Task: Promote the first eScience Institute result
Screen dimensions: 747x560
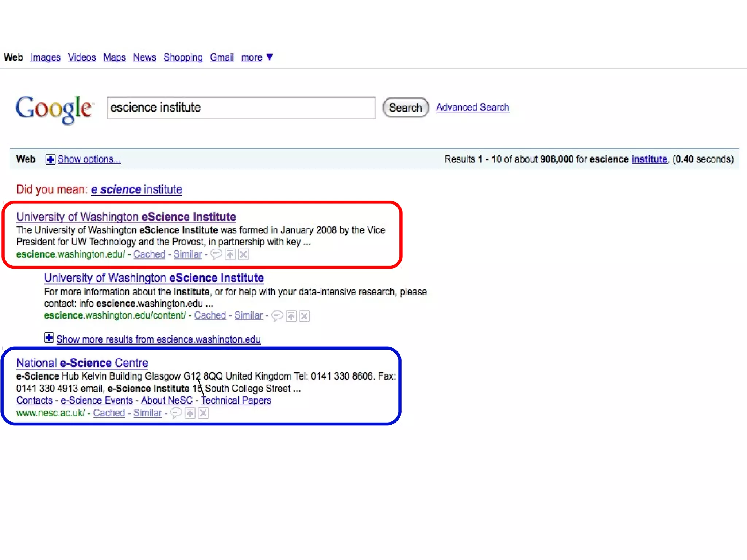Action: [x=230, y=254]
